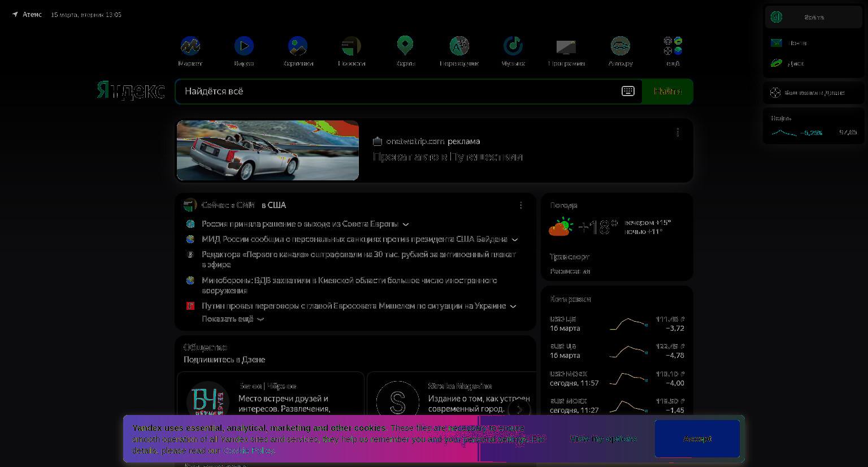Click the Войти login button
Image resolution: width=868 pixels, height=467 pixels.
click(x=814, y=17)
